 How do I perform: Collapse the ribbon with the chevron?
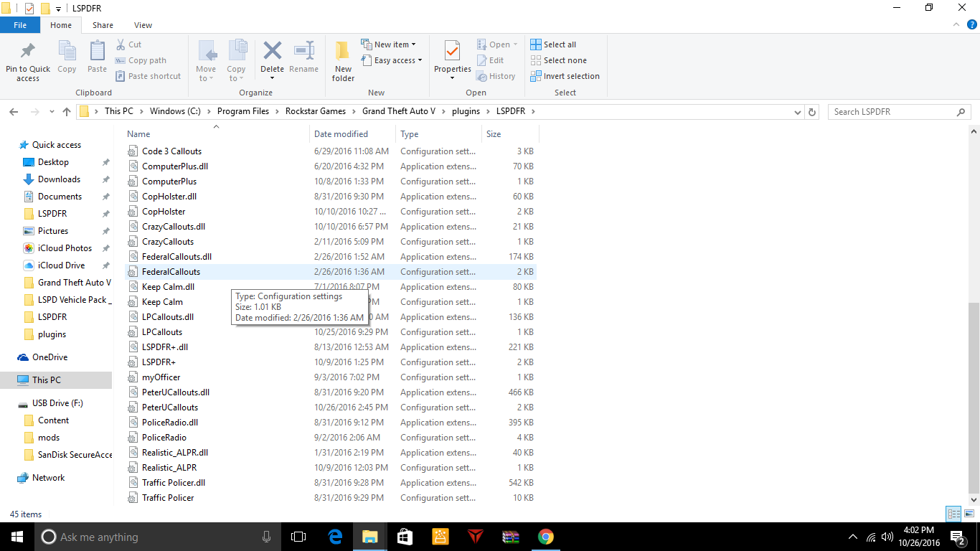tap(955, 25)
